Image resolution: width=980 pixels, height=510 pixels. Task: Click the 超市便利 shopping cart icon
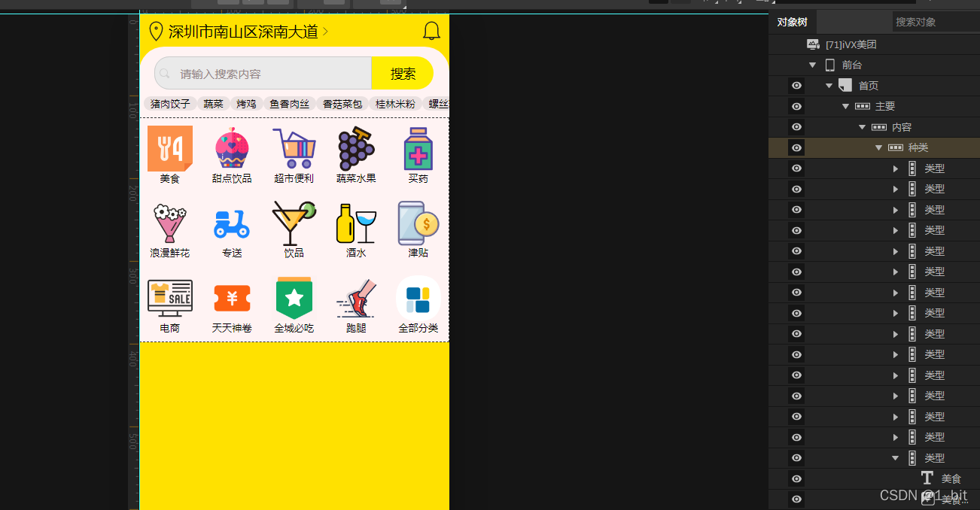pos(294,149)
